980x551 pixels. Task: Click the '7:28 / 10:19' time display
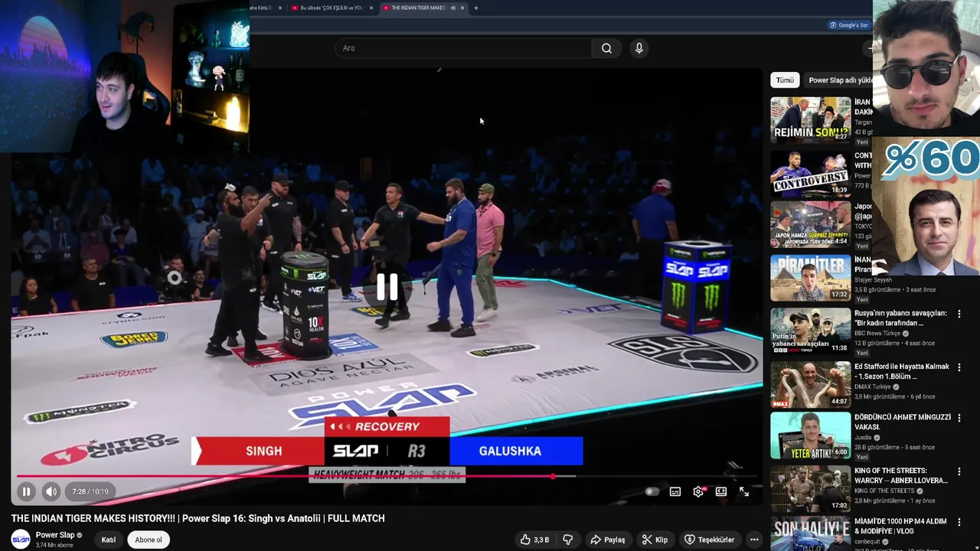click(x=90, y=491)
